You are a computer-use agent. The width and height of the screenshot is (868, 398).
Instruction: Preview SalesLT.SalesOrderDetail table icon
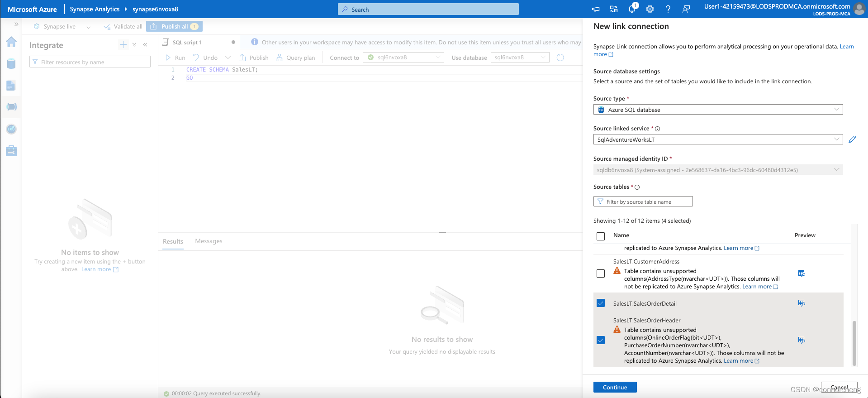(802, 303)
